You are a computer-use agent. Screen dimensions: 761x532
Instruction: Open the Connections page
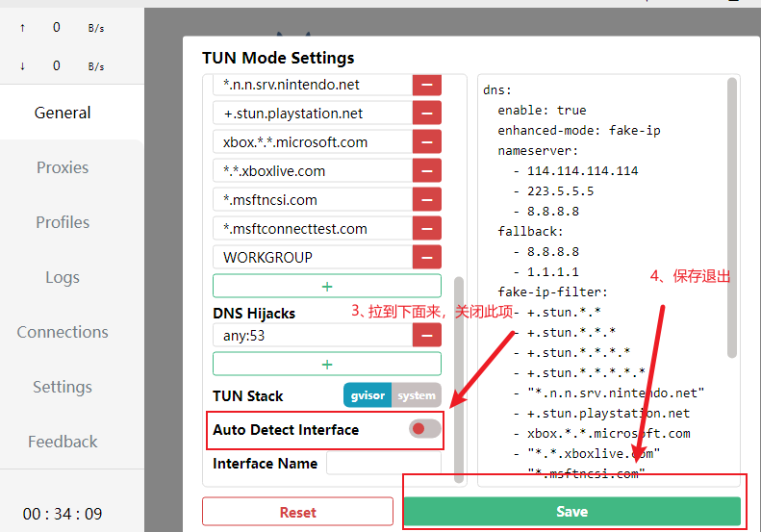63,332
